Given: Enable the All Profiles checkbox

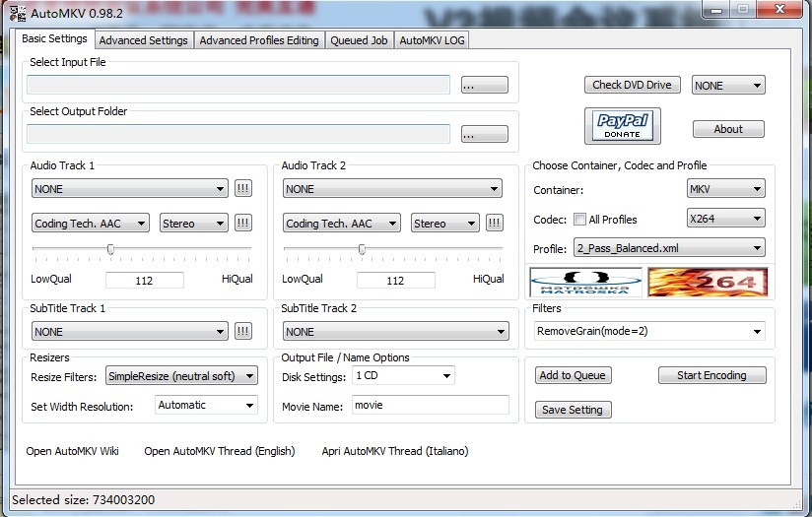Looking at the screenshot, I should [x=579, y=220].
